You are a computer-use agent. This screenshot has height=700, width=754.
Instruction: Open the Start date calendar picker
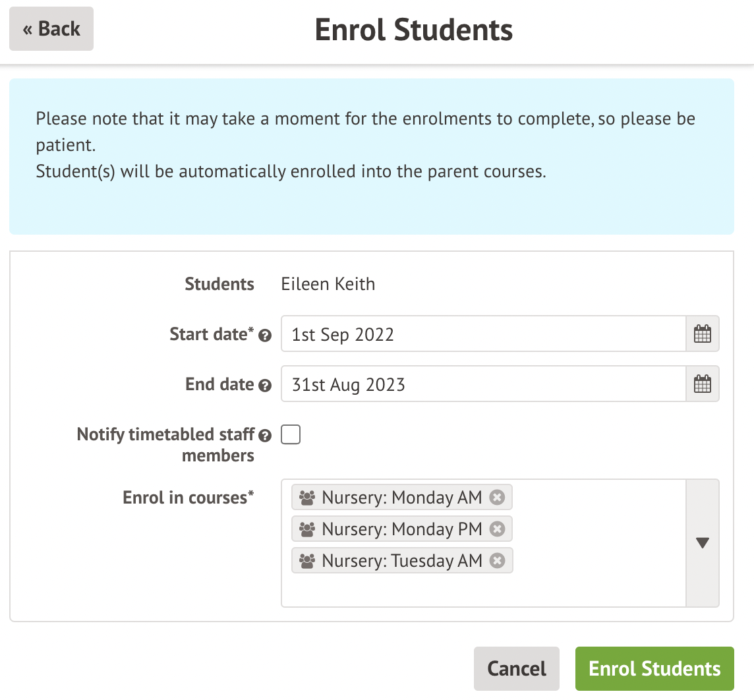pyautogui.click(x=703, y=334)
